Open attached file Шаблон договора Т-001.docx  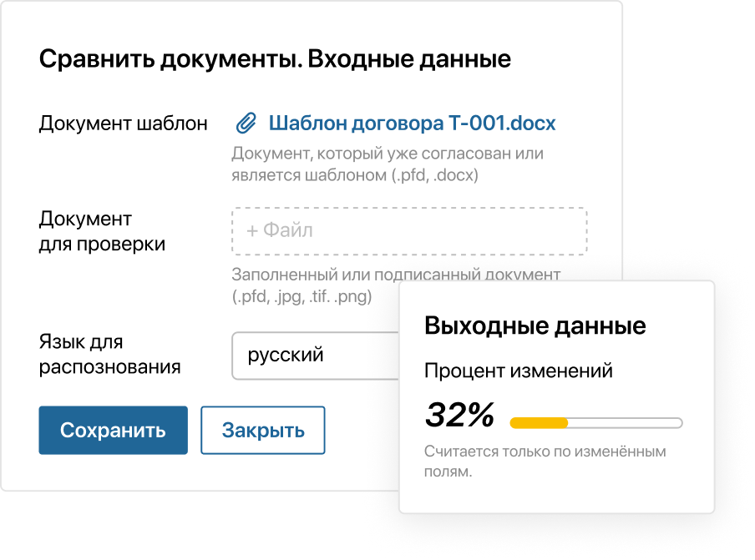411,123
